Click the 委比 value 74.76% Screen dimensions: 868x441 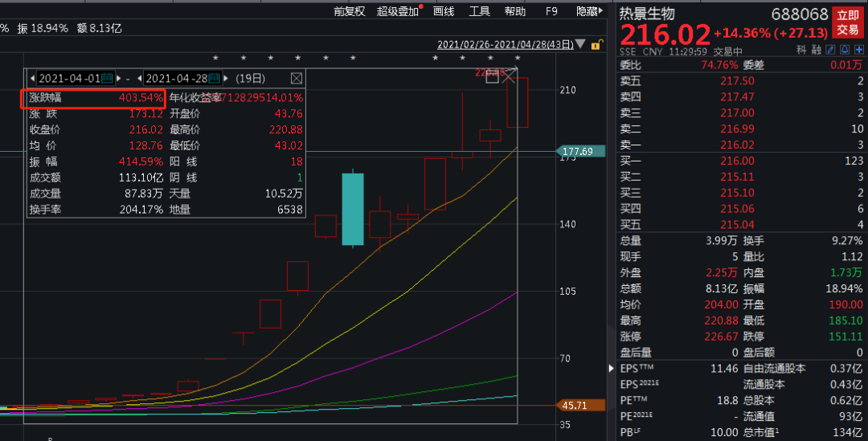pyautogui.click(x=719, y=65)
